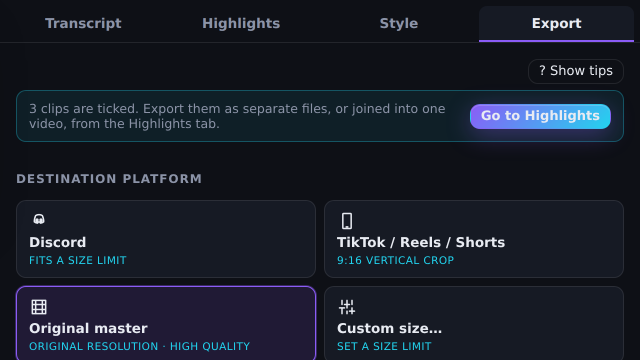Click the film grid icon for Original master

click(39, 307)
